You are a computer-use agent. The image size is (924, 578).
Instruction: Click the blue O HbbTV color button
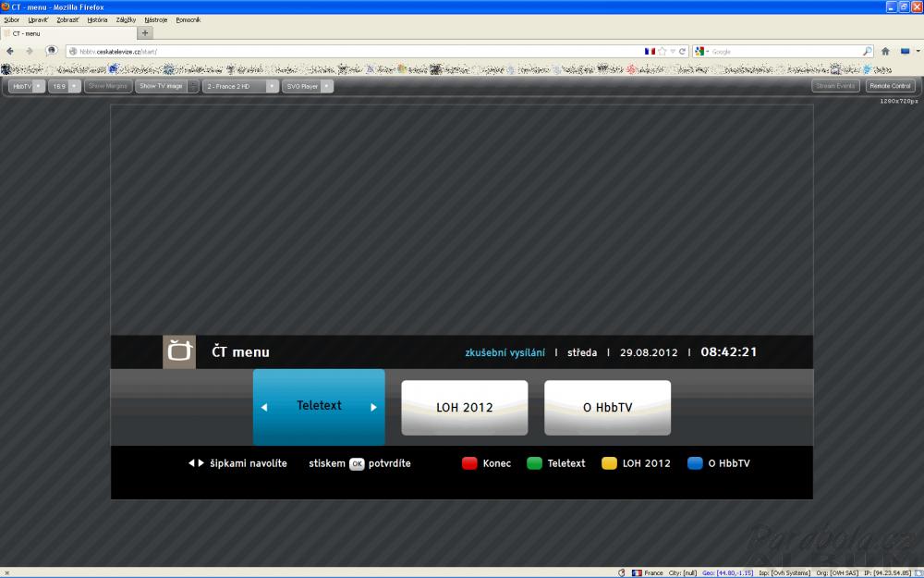click(x=696, y=463)
